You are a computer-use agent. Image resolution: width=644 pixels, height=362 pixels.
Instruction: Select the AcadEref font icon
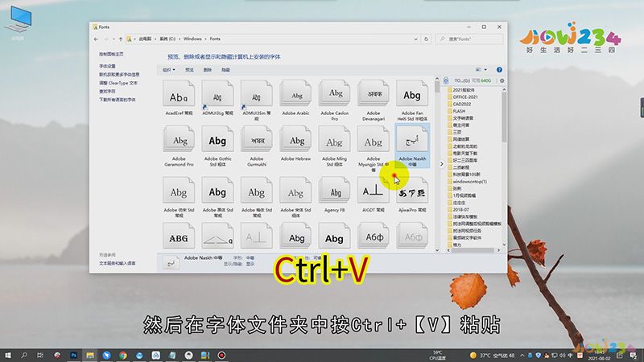pos(179,94)
